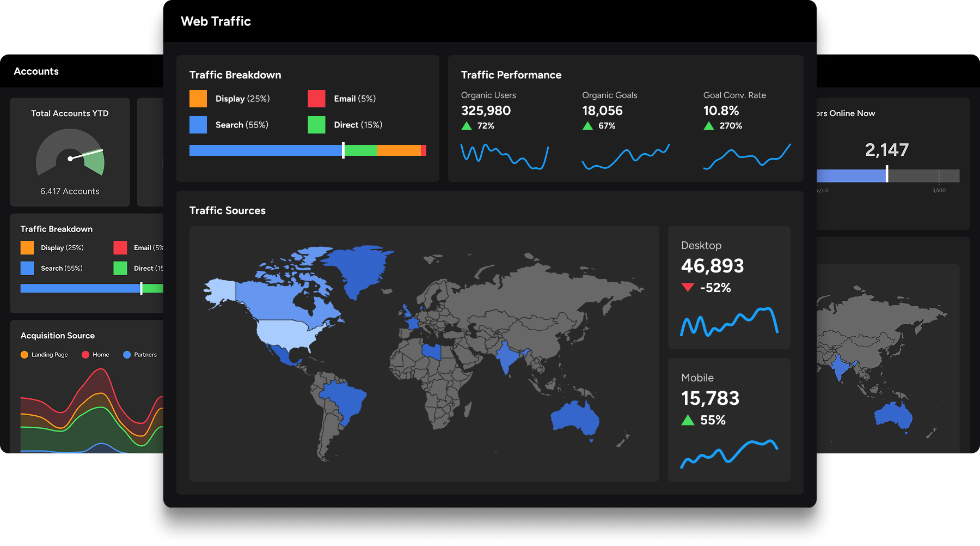Toggle Partners legend dot in Acquisition Source
This screenshot has height=546, width=980.
pyautogui.click(x=127, y=355)
